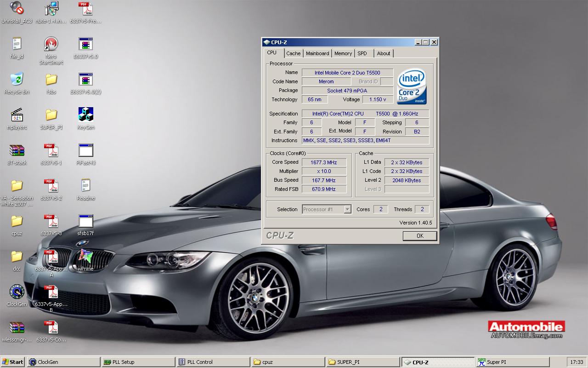Launch the PiFast43 icon
588x368 pixels.
click(86, 150)
